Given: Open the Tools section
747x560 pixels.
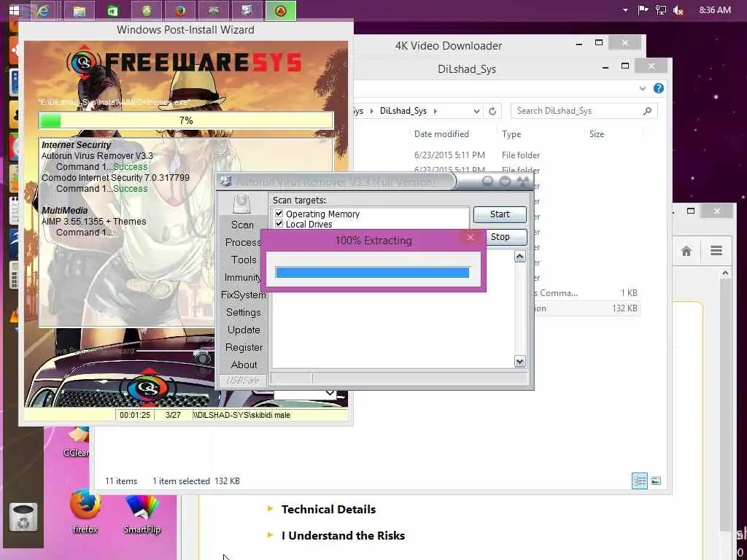Looking at the screenshot, I should point(244,260).
